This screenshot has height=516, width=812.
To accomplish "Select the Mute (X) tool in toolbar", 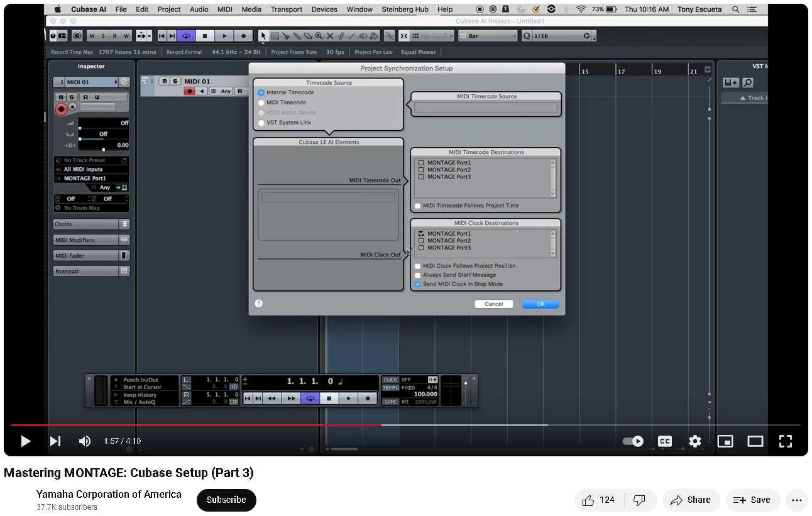I will (x=330, y=36).
